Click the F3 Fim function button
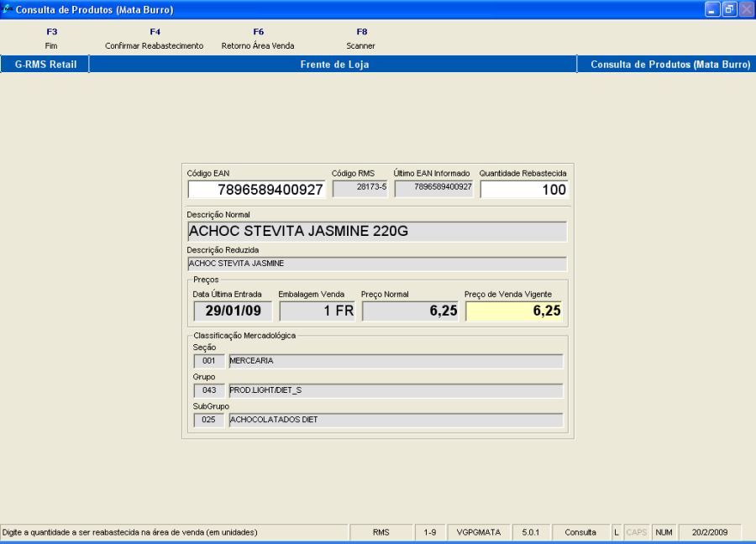The image size is (756, 544). (x=51, y=39)
